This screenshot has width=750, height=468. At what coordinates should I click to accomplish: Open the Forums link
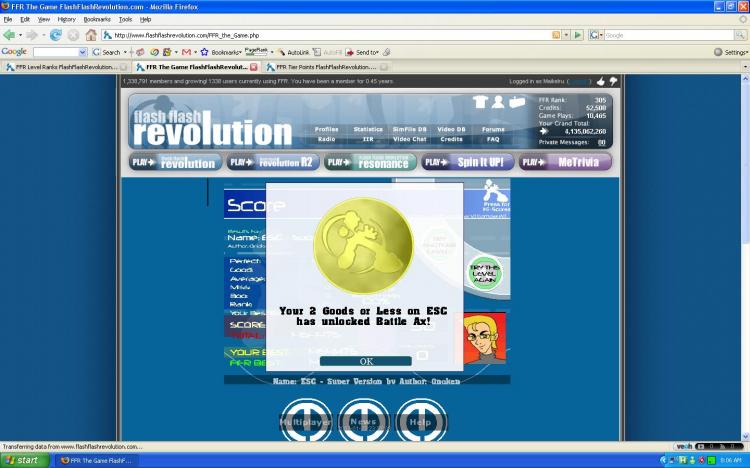click(493, 129)
